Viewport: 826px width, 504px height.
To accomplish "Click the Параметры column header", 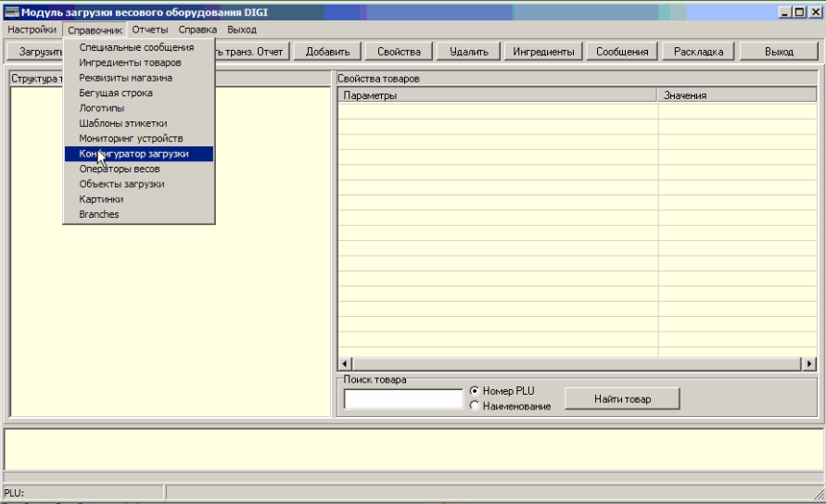I will point(497,95).
